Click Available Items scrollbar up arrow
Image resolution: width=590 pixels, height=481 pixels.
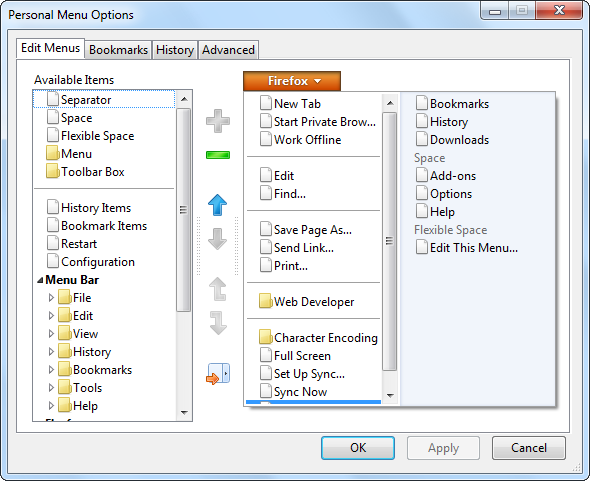pyautogui.click(x=184, y=99)
